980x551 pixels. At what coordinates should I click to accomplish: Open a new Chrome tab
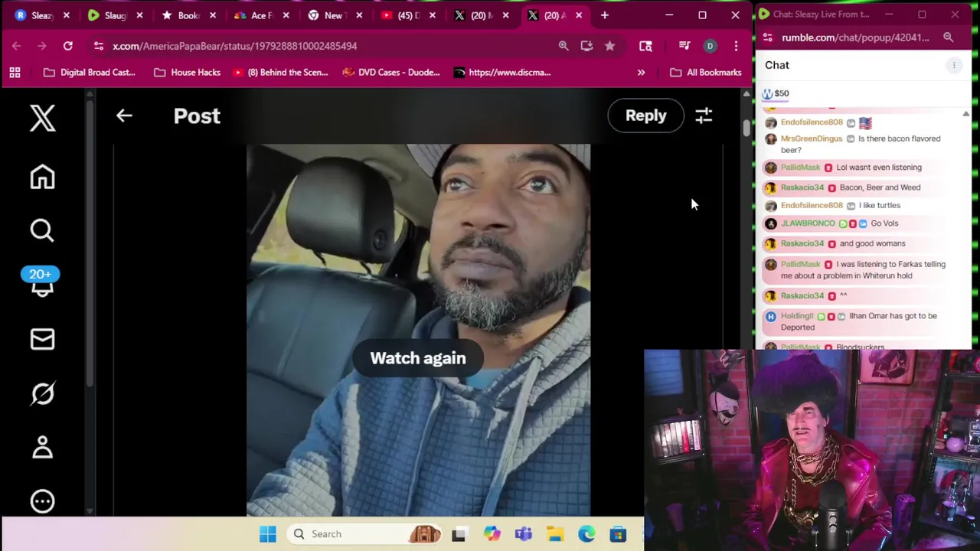(x=604, y=15)
